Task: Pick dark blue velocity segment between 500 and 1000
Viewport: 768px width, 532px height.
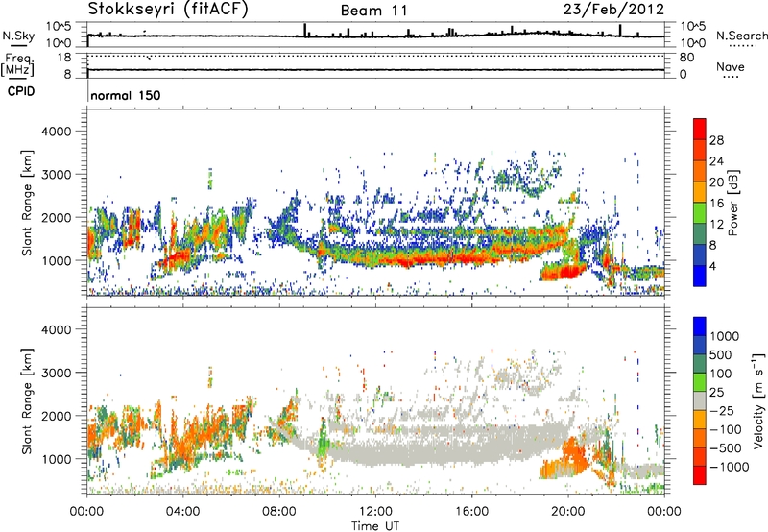Action: tap(700, 345)
